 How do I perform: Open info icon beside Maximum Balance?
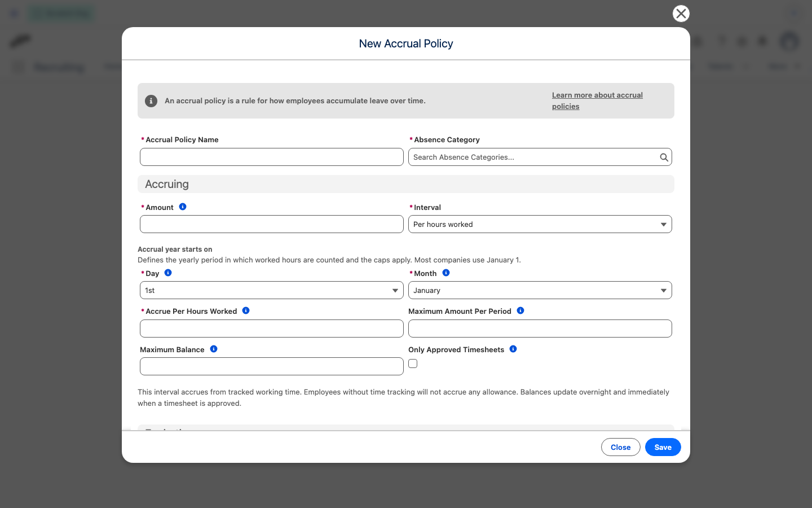[214, 349]
